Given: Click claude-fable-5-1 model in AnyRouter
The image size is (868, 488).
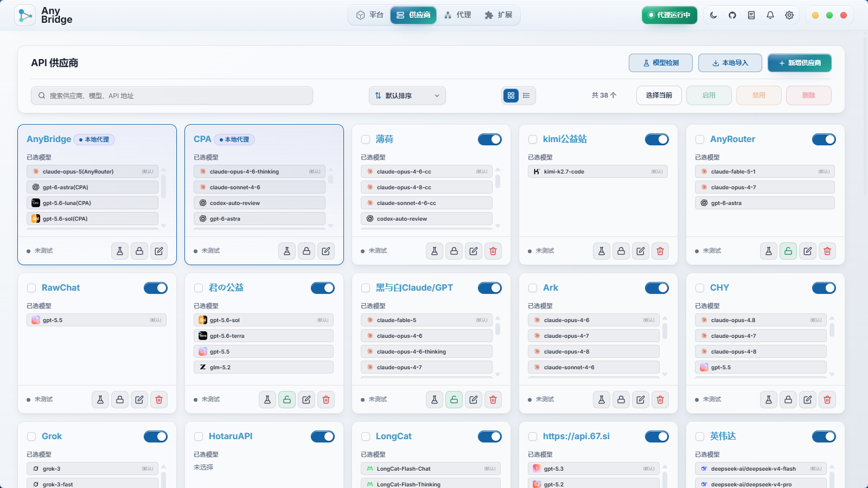Looking at the screenshot, I should [x=765, y=172].
